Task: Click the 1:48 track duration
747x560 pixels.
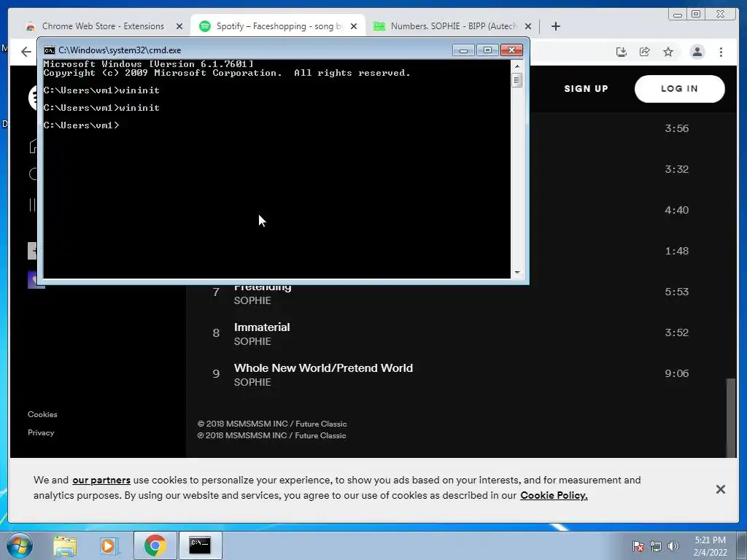Action: point(676,251)
